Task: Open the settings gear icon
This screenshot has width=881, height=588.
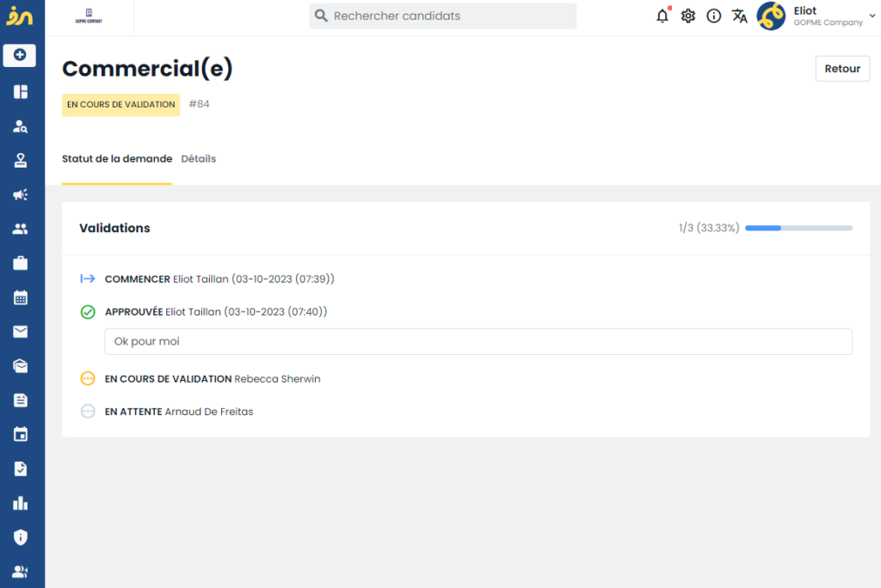Action: pos(687,15)
